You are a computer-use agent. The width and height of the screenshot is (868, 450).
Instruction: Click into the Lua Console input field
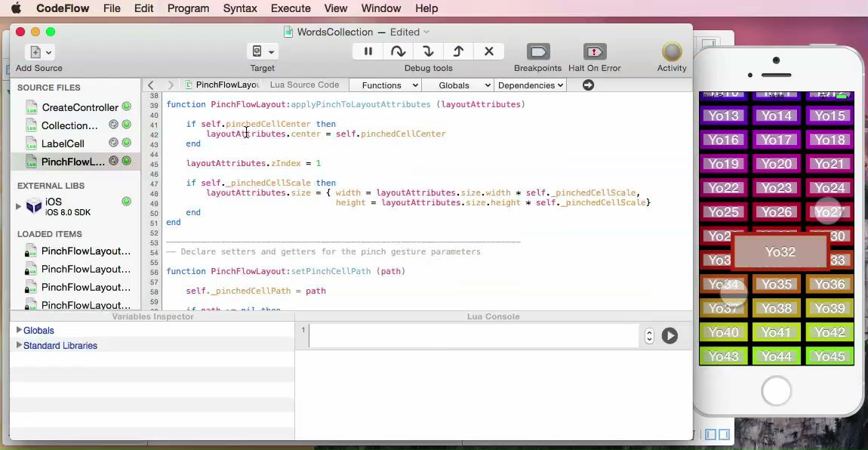(x=473, y=335)
